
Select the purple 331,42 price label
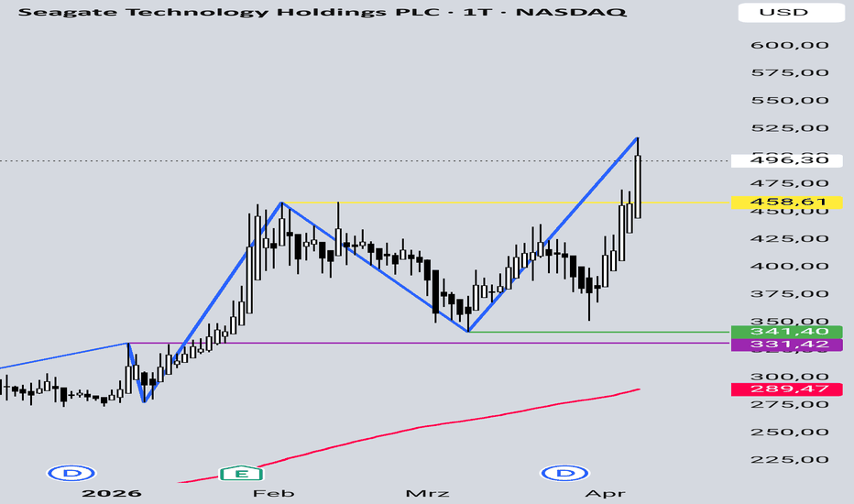[786, 345]
